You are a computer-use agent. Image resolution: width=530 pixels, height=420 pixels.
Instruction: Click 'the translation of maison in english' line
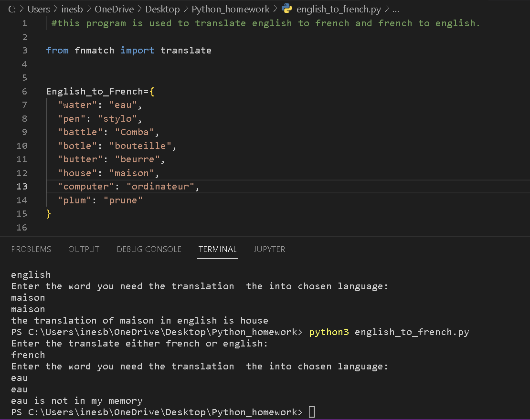[x=139, y=321]
